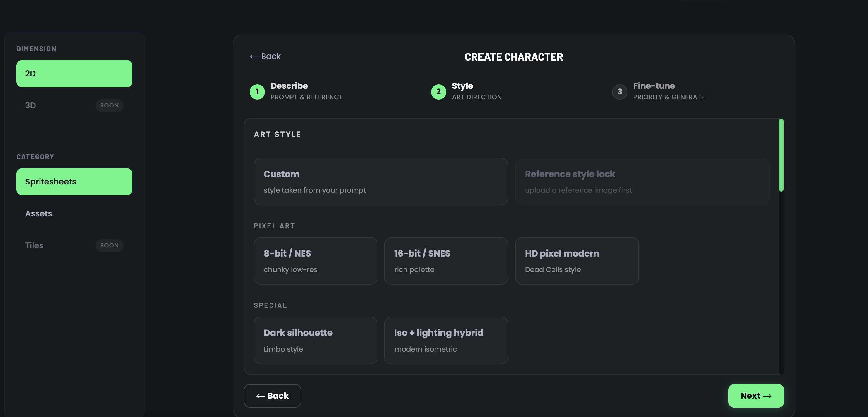Viewport: 868px width, 417px height.
Task: Click the green art style scrollbar
Action: [781, 155]
